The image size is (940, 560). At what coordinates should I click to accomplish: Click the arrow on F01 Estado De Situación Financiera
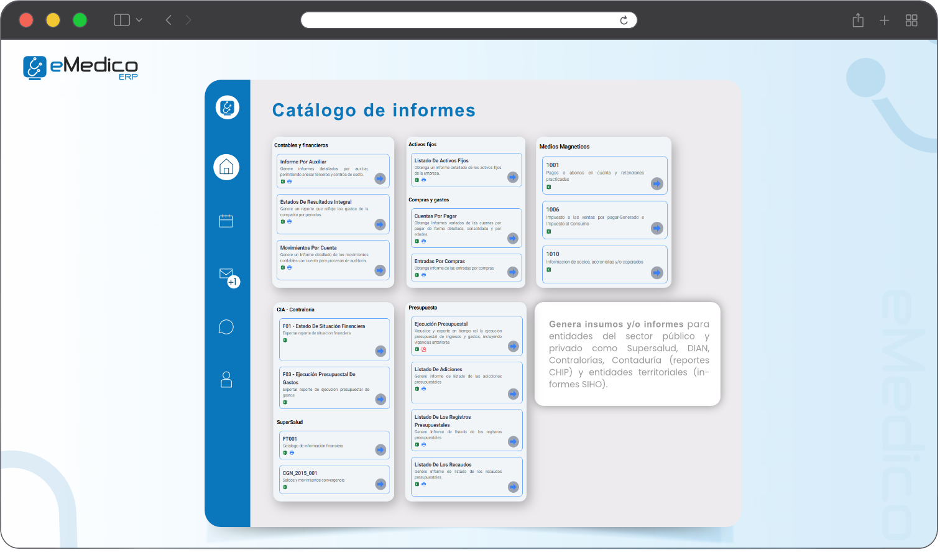[x=381, y=351]
